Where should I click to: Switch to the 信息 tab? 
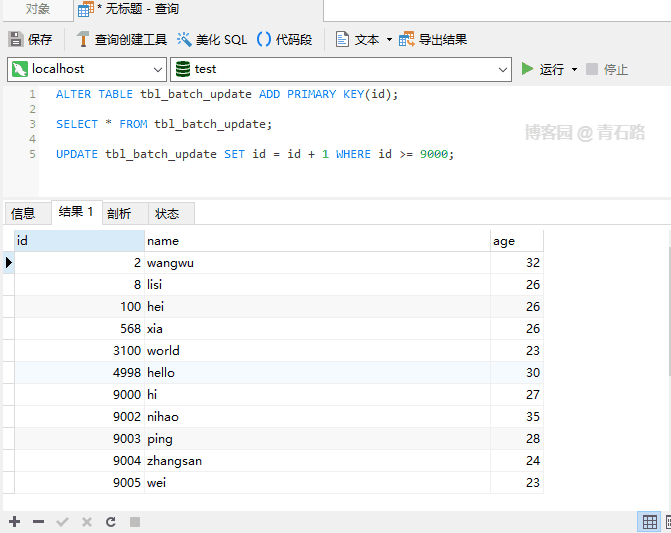pyautogui.click(x=23, y=213)
